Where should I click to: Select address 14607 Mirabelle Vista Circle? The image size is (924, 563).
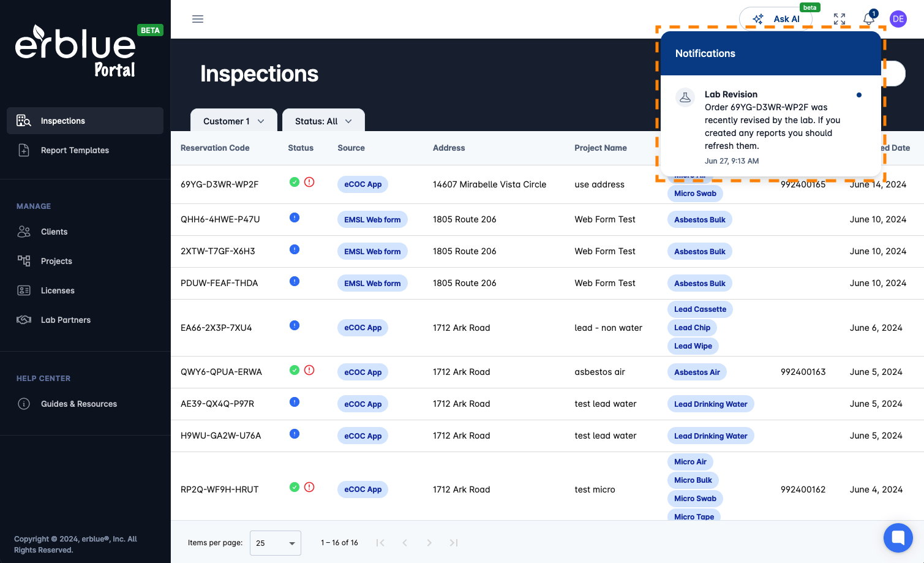(x=489, y=184)
